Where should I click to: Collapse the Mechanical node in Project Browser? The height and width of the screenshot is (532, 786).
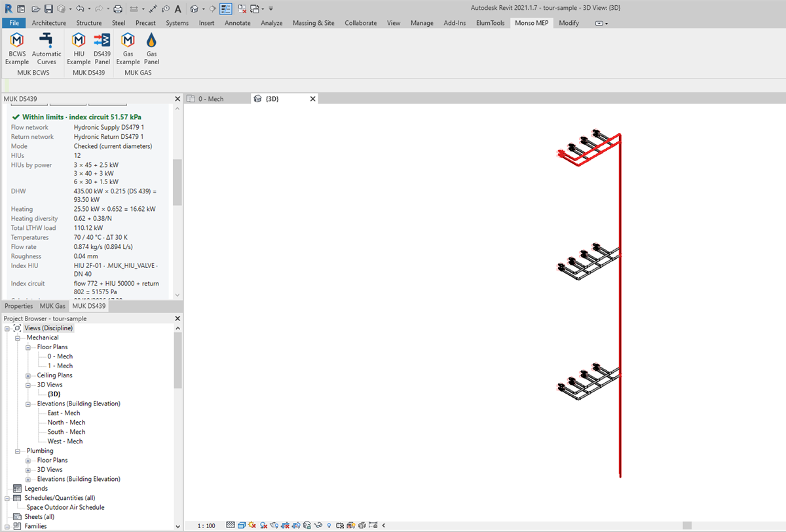pyautogui.click(x=18, y=337)
